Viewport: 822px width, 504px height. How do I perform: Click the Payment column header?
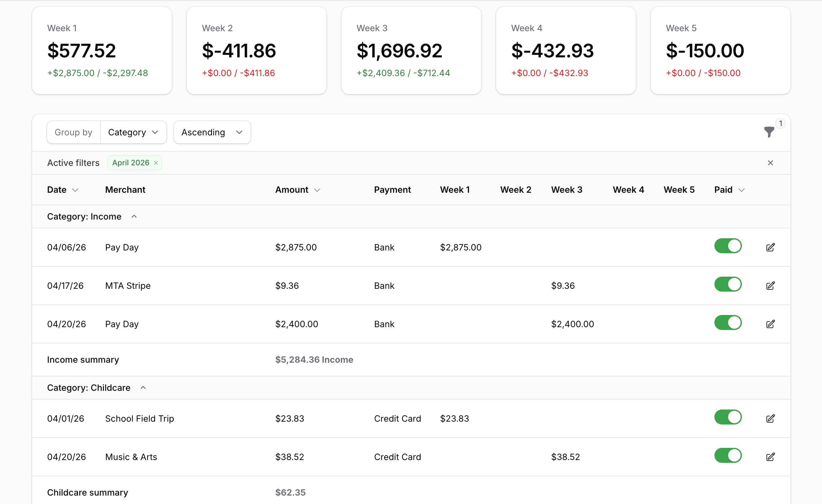(x=392, y=190)
